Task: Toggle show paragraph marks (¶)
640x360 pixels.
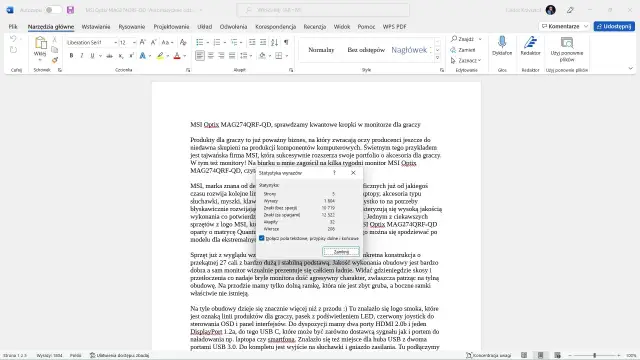Action: [286, 42]
